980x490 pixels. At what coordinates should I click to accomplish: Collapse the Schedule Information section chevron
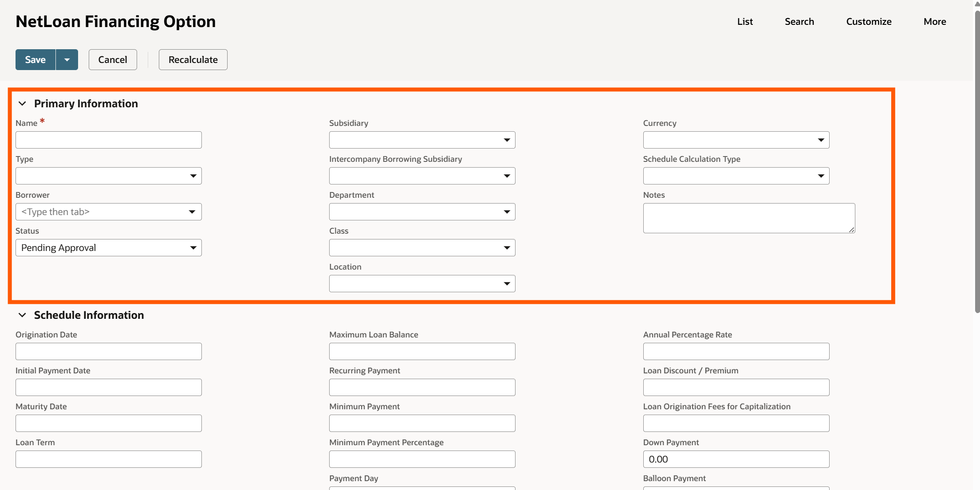pyautogui.click(x=22, y=315)
